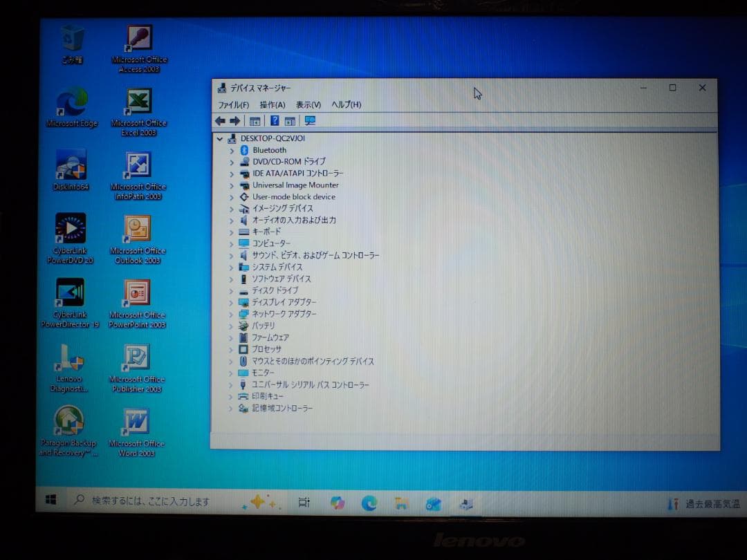
Task: Open the ごみ箱 desktop icon
Action: (x=73, y=44)
